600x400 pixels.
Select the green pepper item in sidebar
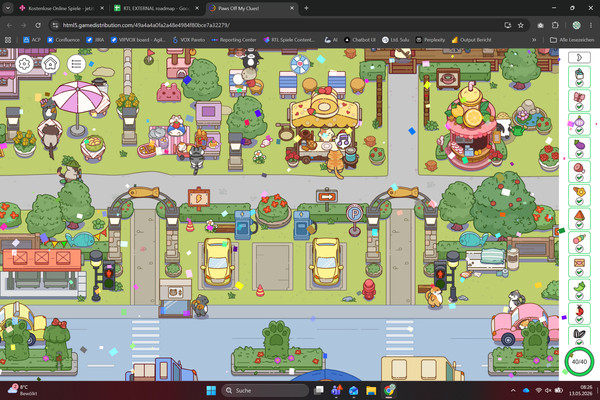coord(579,290)
